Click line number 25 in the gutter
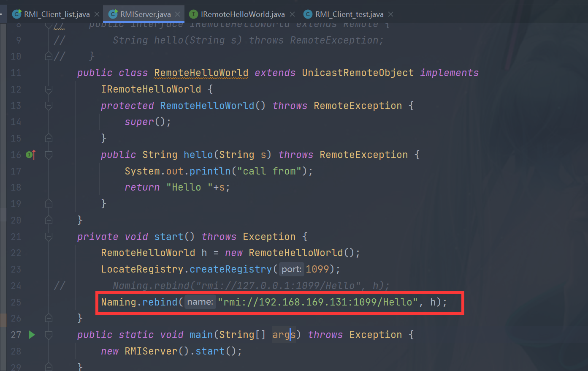The width and height of the screenshot is (588, 371). [x=16, y=302]
